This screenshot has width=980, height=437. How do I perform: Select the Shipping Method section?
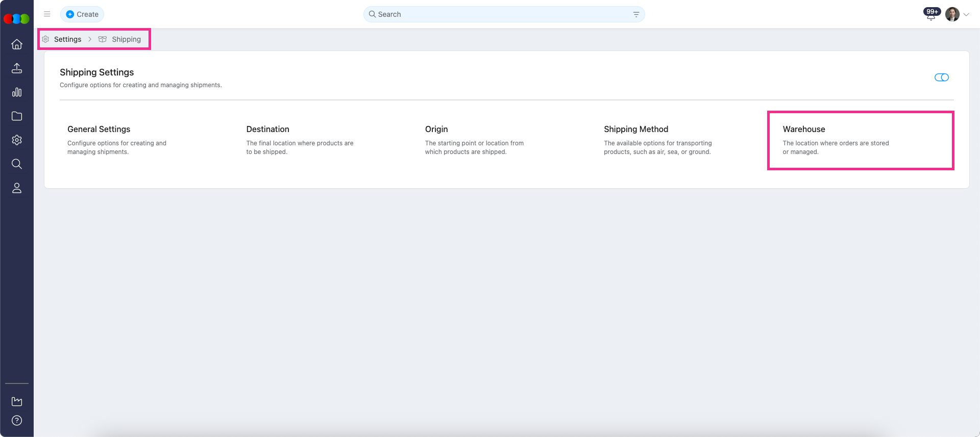pos(657,140)
